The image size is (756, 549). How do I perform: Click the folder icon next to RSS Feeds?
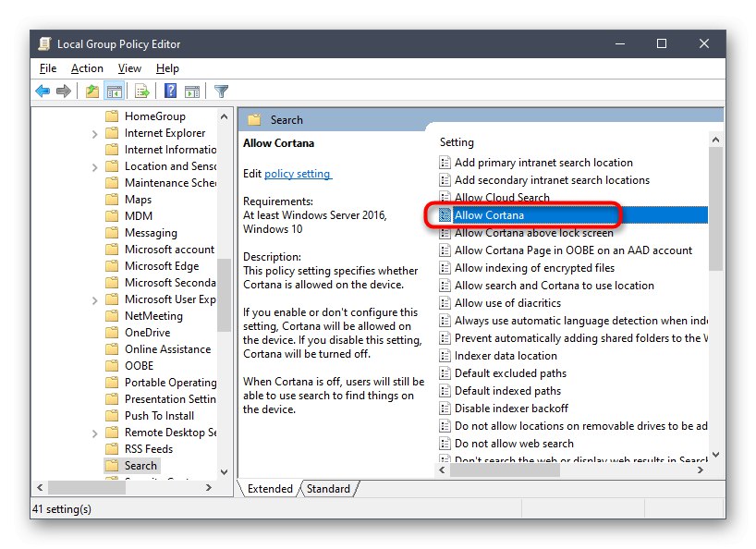112,449
